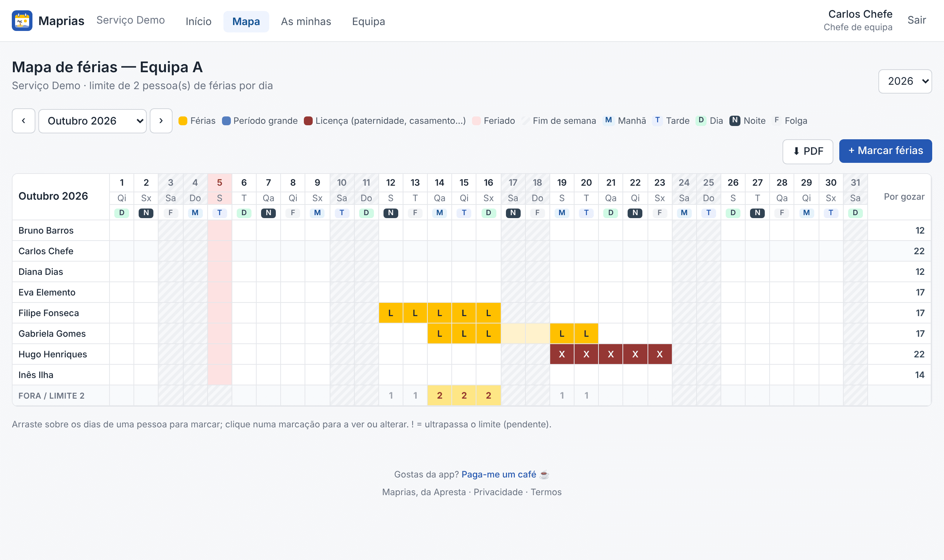Screen dimensions: 944x560
Task: Click the Serviço Demo header label
Action: [x=131, y=20]
